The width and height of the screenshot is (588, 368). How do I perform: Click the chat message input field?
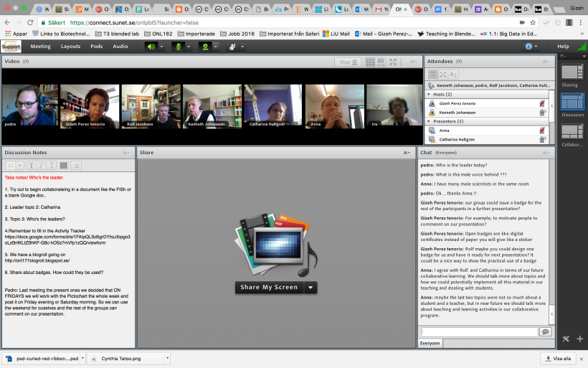(479, 332)
